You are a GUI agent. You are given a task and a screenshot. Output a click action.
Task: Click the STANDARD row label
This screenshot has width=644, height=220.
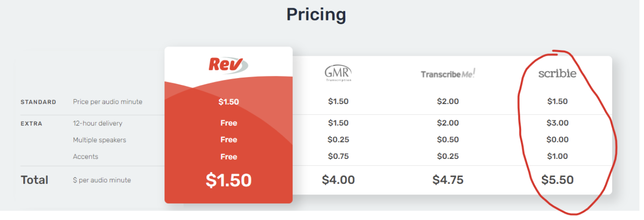[39, 102]
